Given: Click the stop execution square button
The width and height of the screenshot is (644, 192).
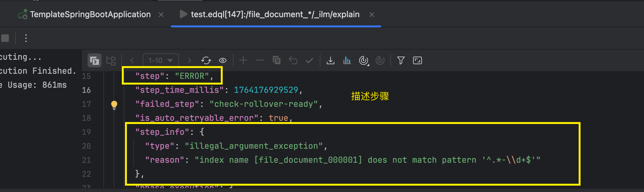Looking at the screenshot, I should 5,38.
